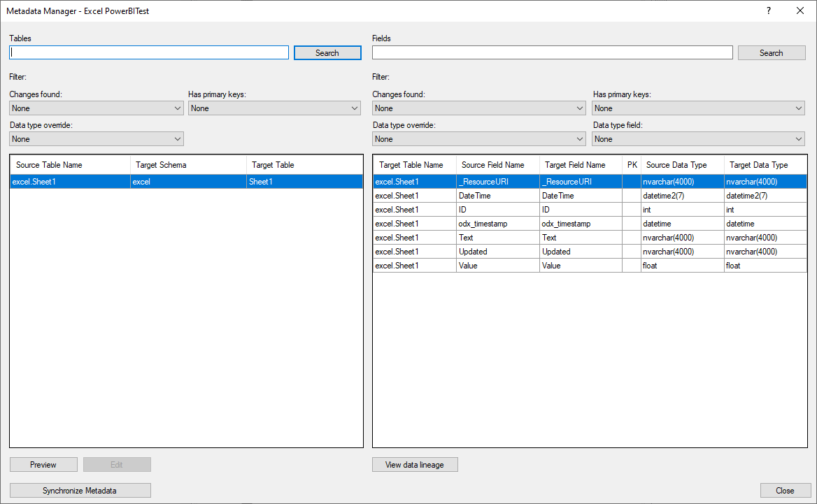
Task: Open the 'Data type field' dropdown
Action: (699, 139)
